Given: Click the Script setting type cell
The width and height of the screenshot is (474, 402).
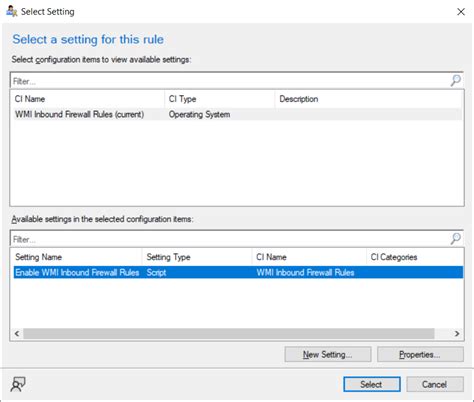Looking at the screenshot, I should point(156,272).
